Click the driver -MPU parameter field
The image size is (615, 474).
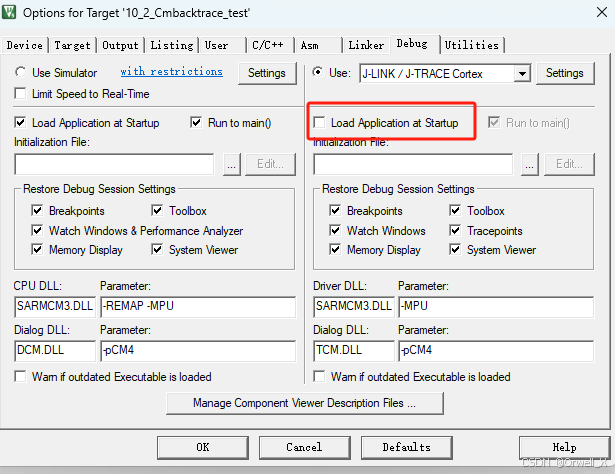click(x=496, y=306)
